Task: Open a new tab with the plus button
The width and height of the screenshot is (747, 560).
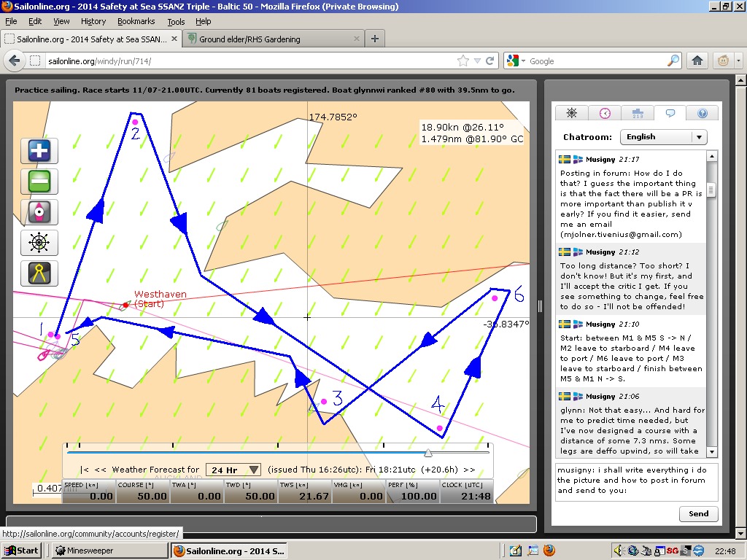Action: click(x=375, y=39)
